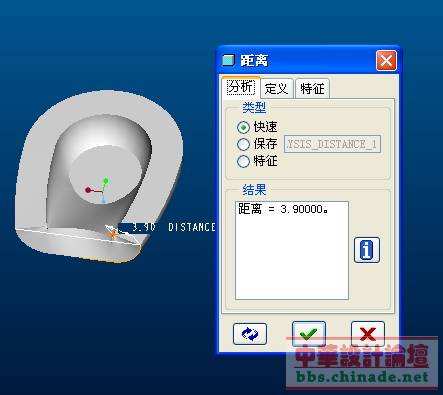Open the 定义 tab

276,88
